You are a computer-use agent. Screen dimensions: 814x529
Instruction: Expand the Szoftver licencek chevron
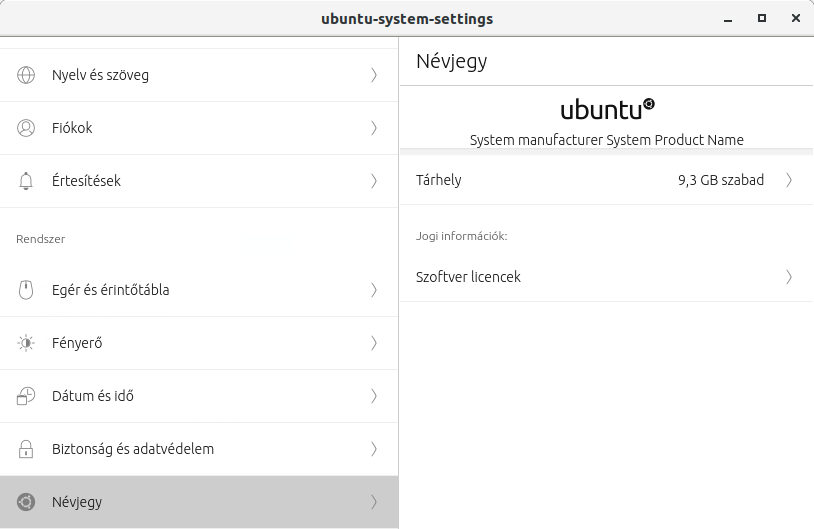pyautogui.click(x=789, y=277)
